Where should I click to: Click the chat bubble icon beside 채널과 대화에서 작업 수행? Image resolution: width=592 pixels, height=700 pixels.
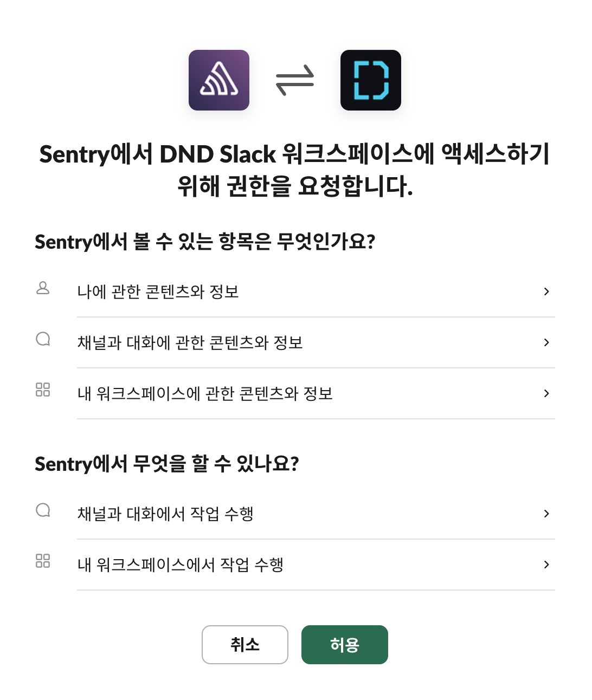[x=43, y=510]
